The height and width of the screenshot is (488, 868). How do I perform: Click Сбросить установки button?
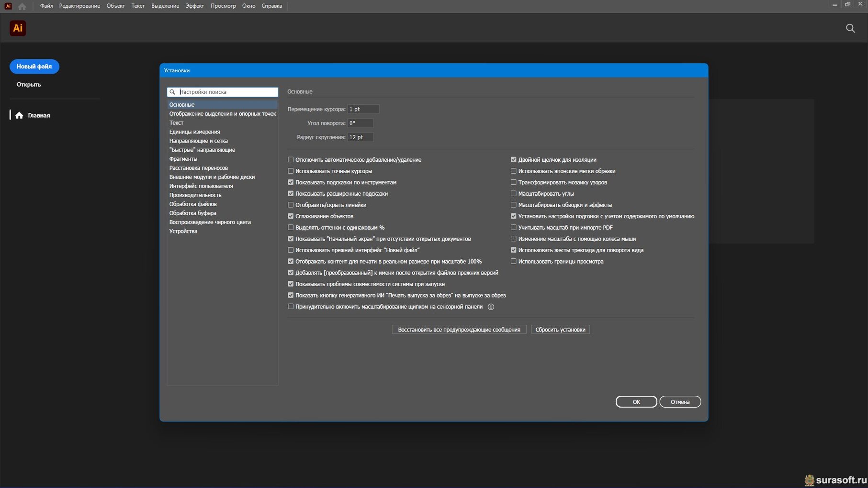[x=560, y=330]
